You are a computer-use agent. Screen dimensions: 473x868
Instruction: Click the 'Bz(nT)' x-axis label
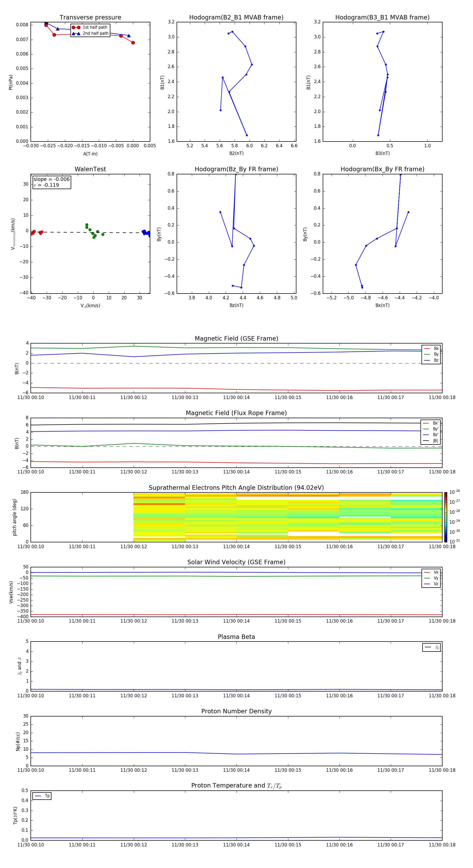point(236,305)
